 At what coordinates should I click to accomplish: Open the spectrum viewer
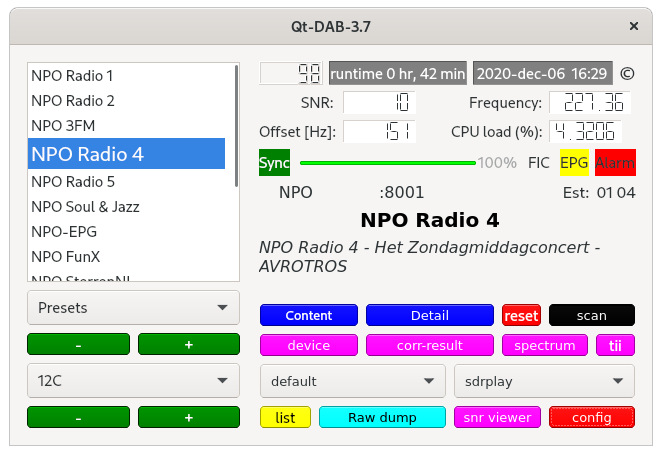tap(545, 345)
